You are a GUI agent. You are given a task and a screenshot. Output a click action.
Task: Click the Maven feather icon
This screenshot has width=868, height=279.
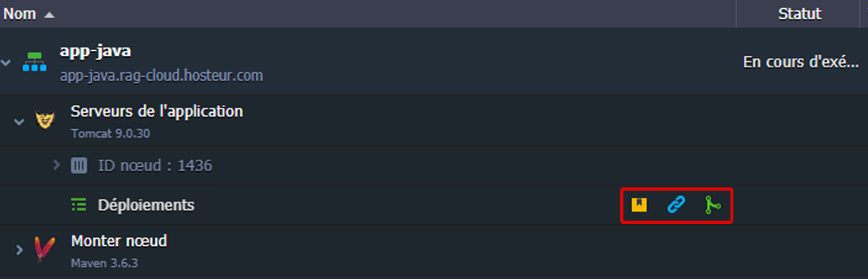click(45, 249)
